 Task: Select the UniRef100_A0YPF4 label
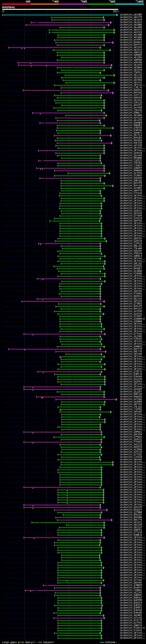coord(131,40)
